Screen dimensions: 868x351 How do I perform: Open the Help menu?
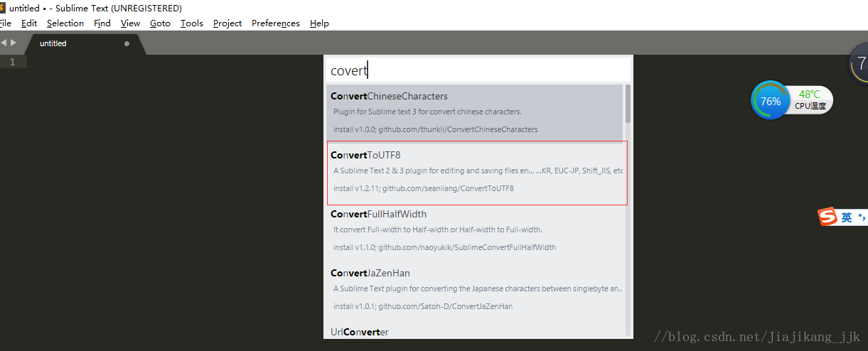click(319, 23)
